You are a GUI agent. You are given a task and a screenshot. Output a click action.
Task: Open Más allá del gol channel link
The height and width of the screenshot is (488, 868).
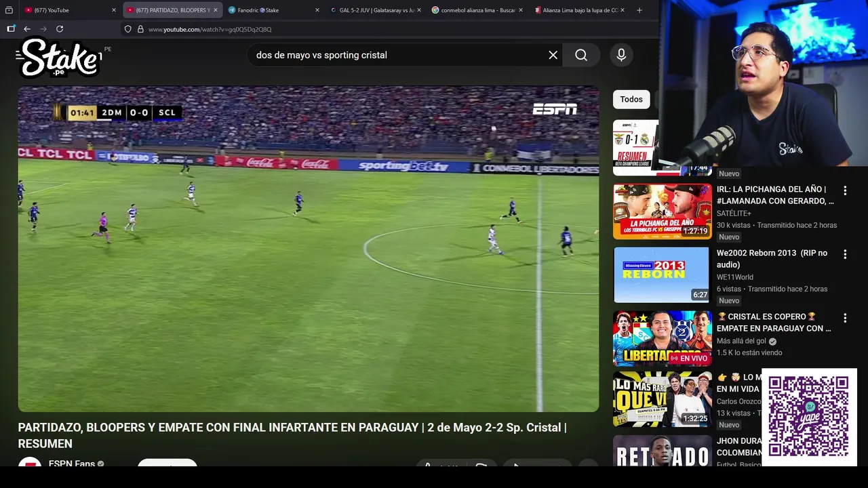coord(742,341)
